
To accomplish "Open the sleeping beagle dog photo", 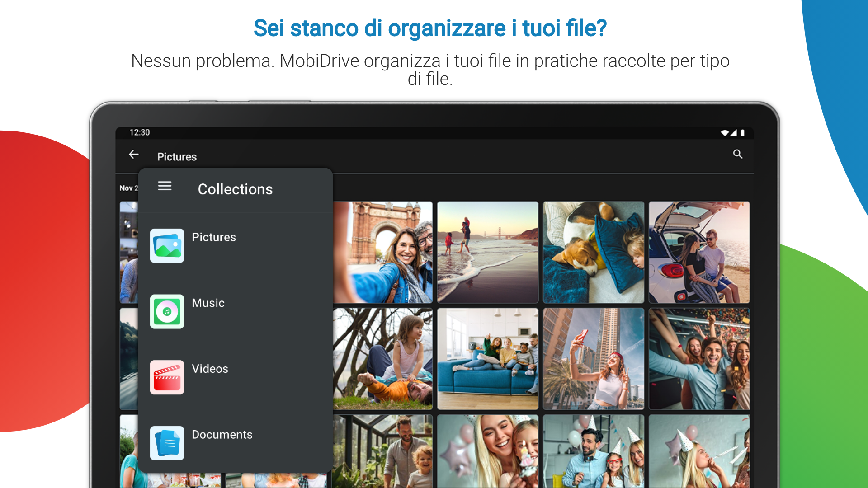I will coord(593,252).
